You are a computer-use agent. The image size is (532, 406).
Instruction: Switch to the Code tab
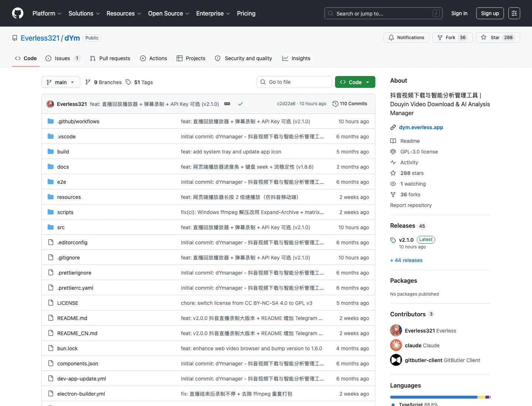tap(25, 58)
